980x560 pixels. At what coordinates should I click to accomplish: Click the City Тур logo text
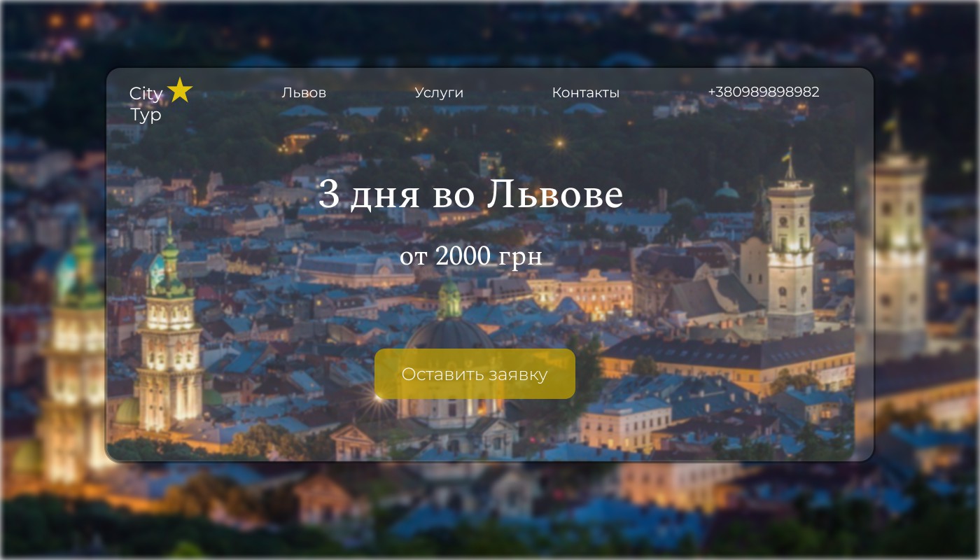(x=146, y=104)
